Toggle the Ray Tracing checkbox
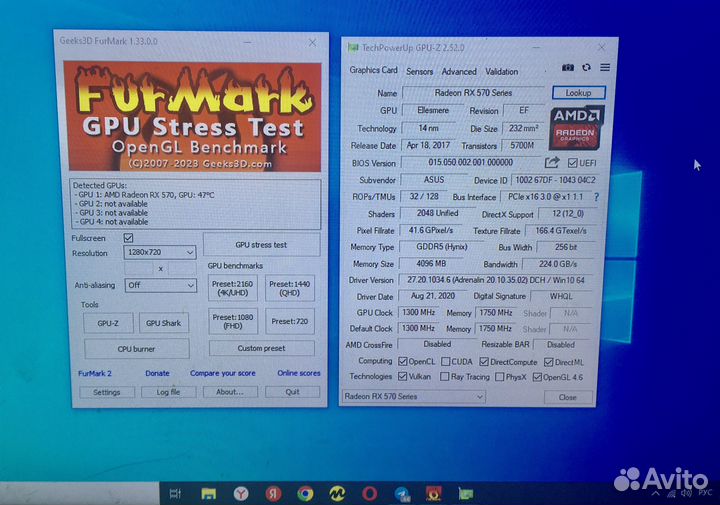This screenshot has height=505, width=720. pos(444,377)
